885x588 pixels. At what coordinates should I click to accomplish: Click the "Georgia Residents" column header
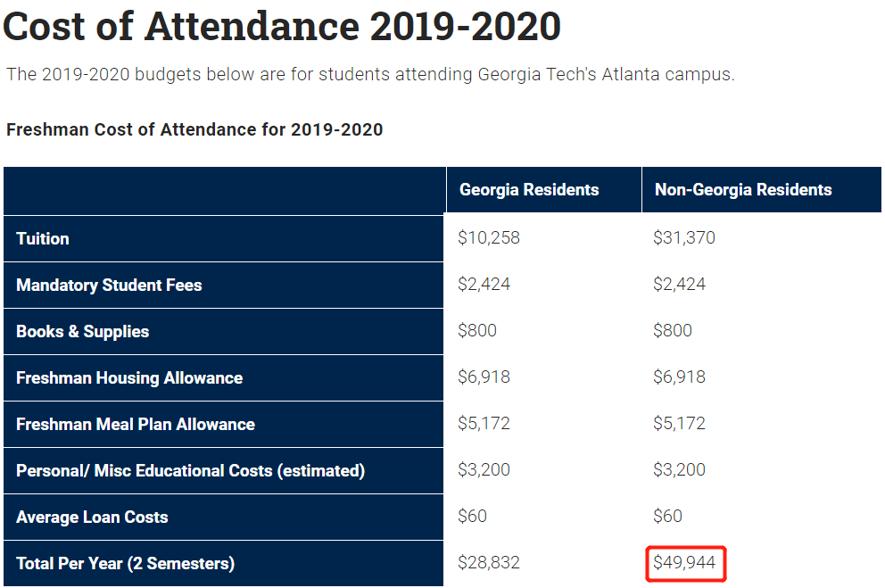click(x=529, y=190)
